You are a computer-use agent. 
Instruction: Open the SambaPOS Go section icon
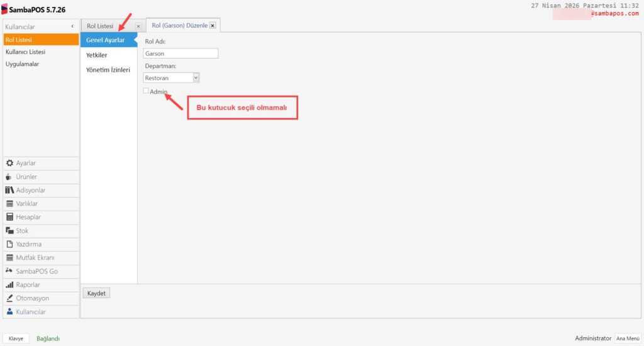pyautogui.click(x=9, y=271)
